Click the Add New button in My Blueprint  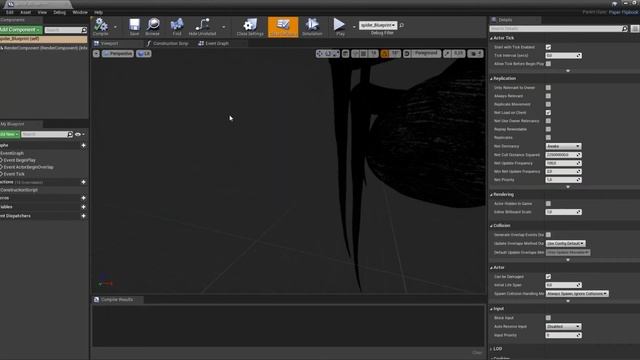coord(9,134)
